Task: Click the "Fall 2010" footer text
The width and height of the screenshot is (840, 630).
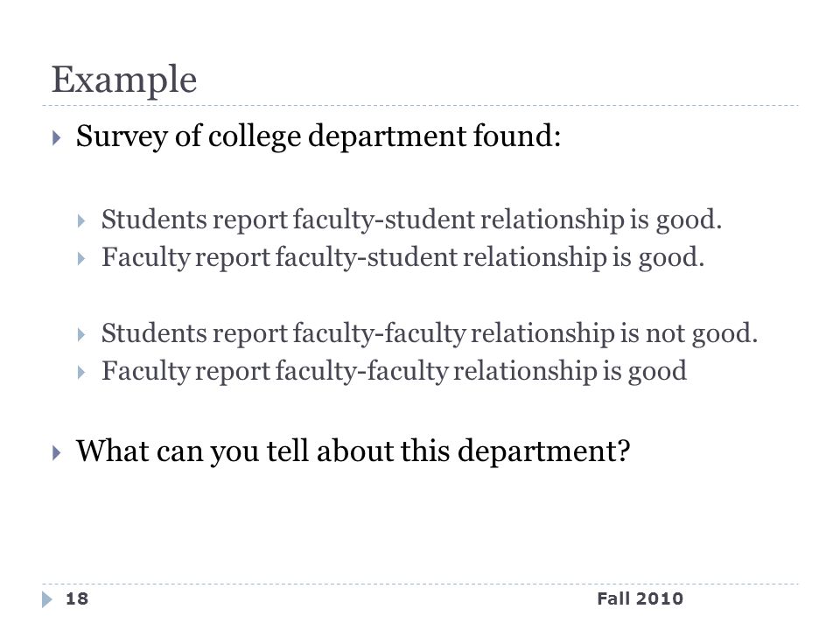Action: [x=640, y=598]
